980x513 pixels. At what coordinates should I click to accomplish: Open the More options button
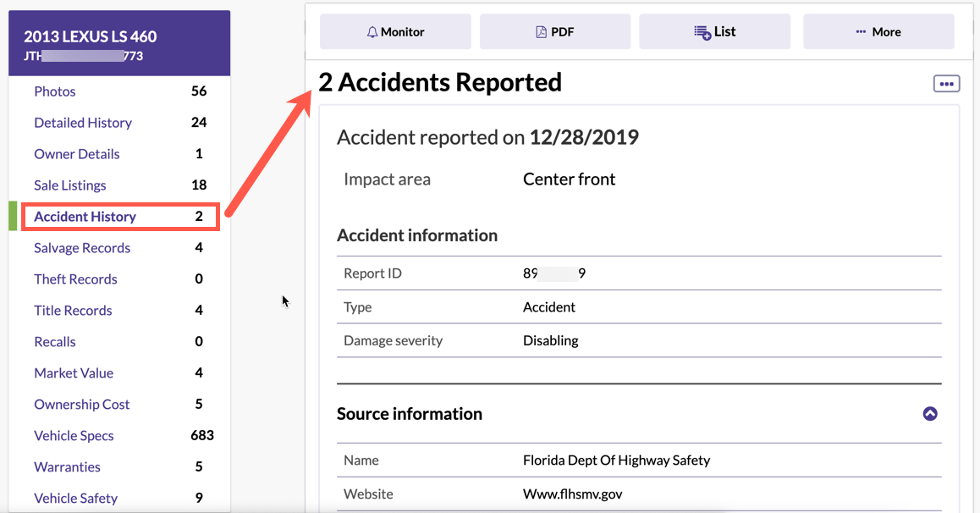coord(878,32)
